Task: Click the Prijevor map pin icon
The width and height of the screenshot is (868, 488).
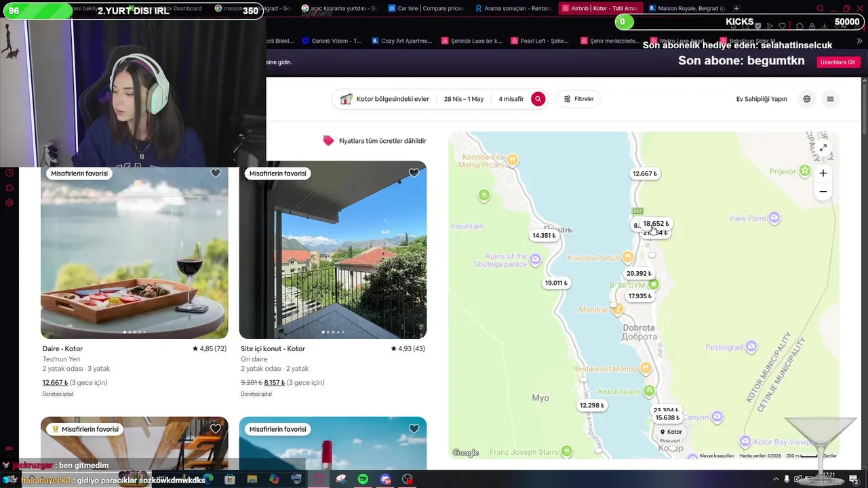Action: coord(805,171)
